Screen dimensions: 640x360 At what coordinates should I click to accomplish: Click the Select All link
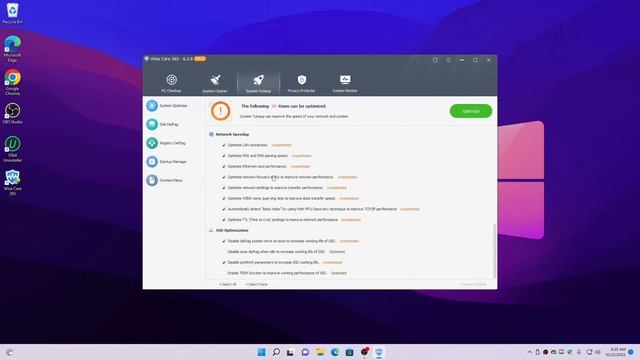pyautogui.click(x=227, y=284)
